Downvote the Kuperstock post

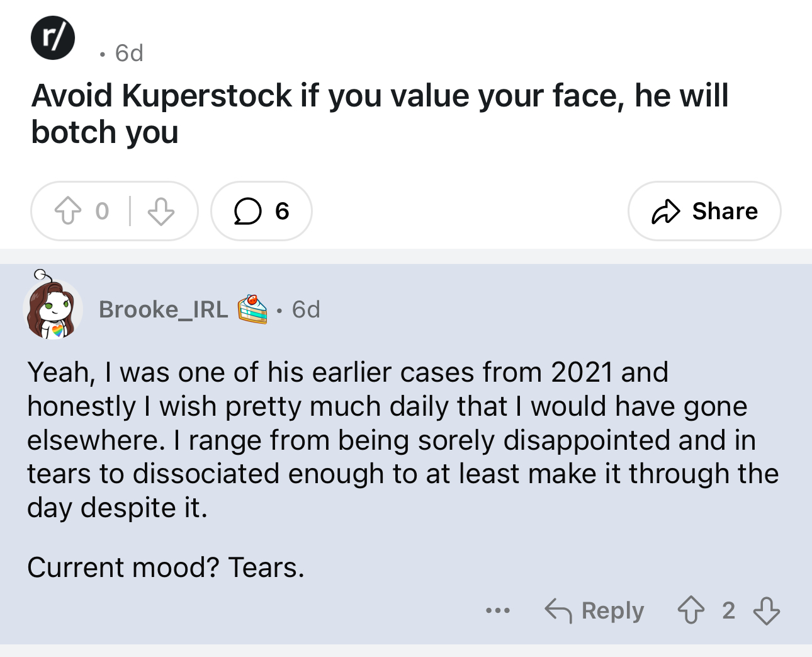tap(161, 211)
